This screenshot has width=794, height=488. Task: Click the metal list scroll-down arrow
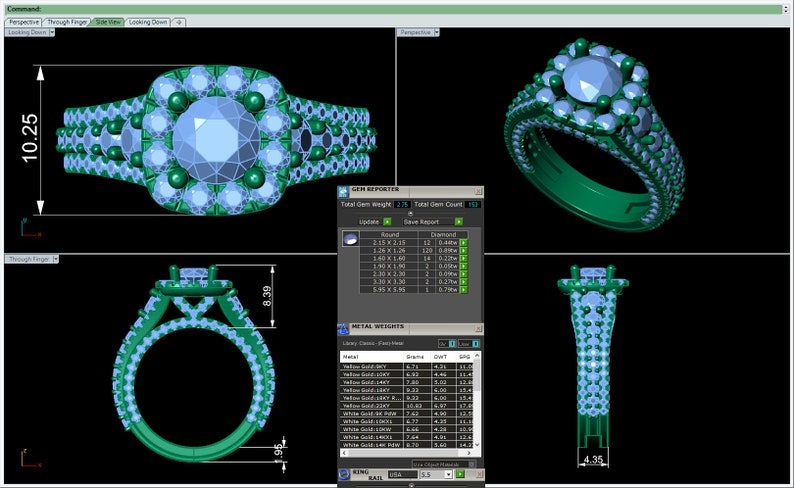(x=477, y=445)
